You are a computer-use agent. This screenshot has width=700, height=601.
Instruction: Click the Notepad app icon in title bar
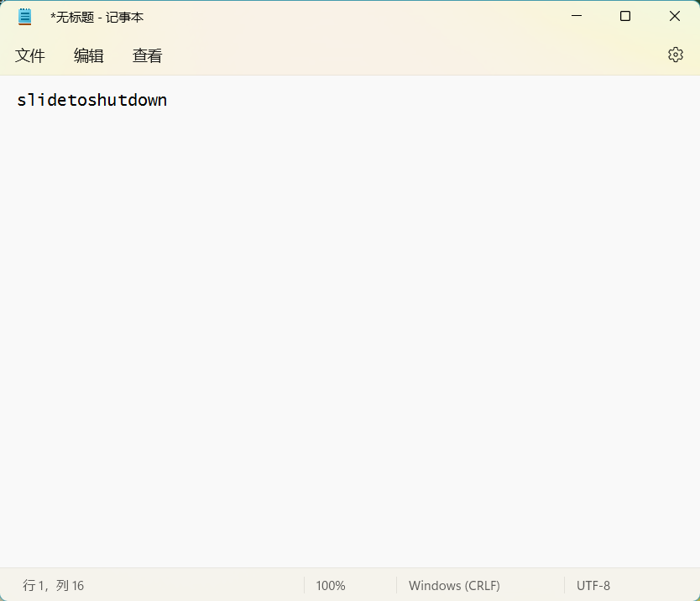point(25,17)
